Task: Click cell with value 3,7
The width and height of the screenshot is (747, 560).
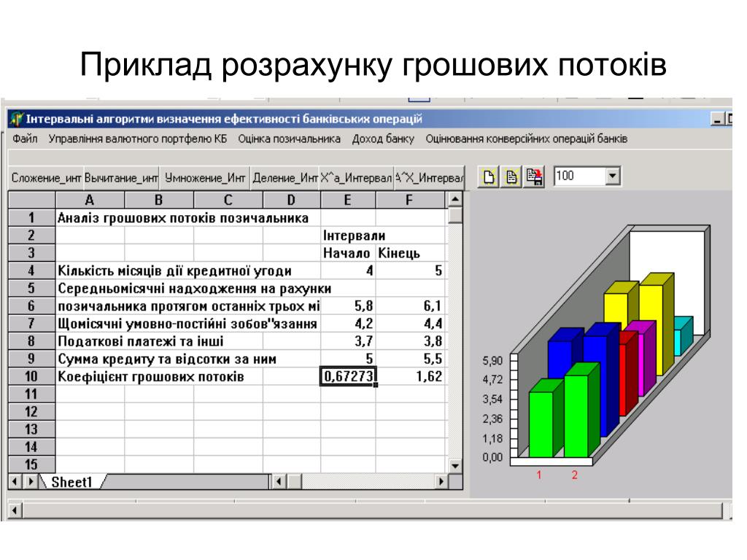Action: pos(348,341)
